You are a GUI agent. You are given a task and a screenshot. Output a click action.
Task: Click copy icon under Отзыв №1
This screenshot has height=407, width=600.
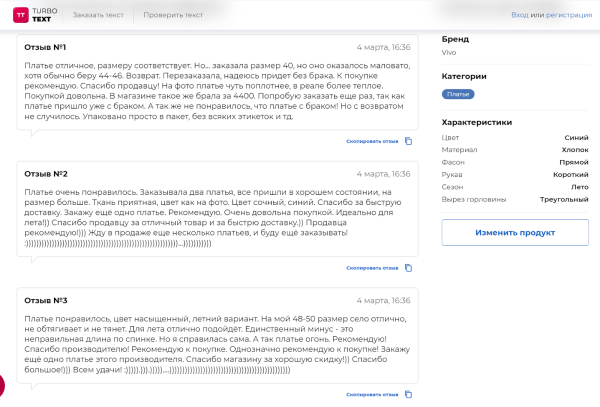tap(408, 141)
